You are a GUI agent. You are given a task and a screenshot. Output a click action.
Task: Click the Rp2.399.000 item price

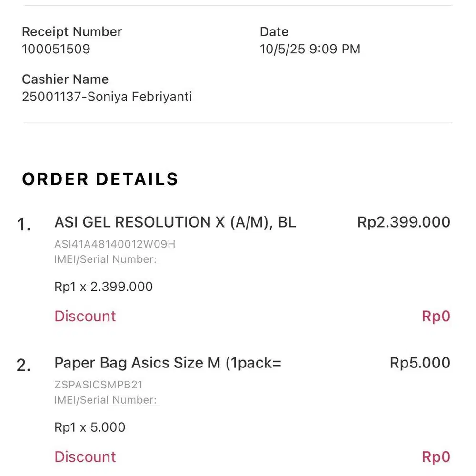click(x=403, y=222)
